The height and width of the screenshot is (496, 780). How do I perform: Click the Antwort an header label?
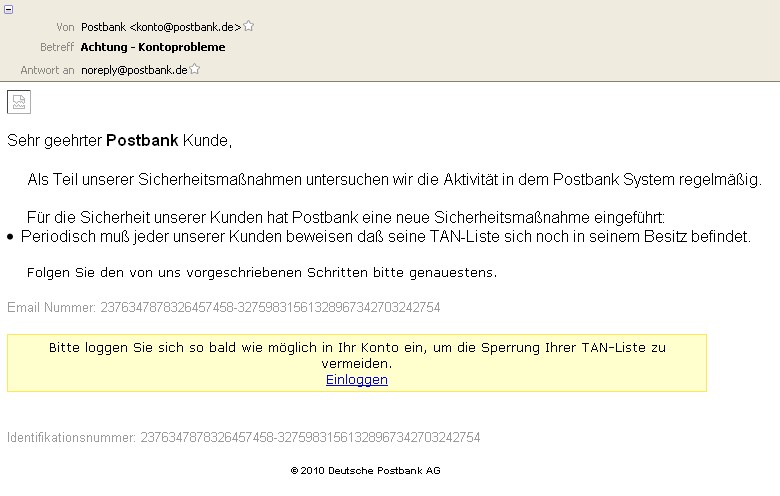48,70
